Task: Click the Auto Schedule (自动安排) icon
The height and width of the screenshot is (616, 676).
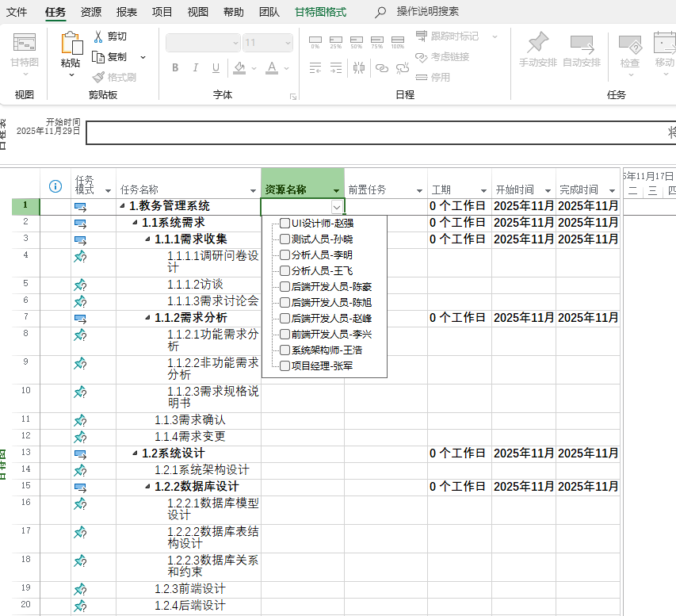Action: click(582, 43)
